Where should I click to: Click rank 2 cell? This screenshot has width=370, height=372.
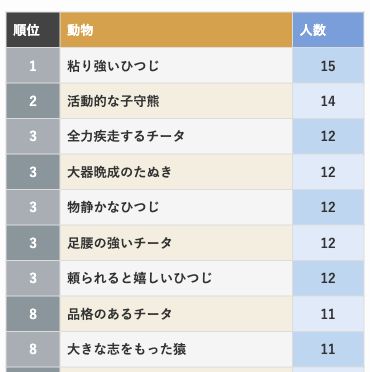(x=33, y=101)
